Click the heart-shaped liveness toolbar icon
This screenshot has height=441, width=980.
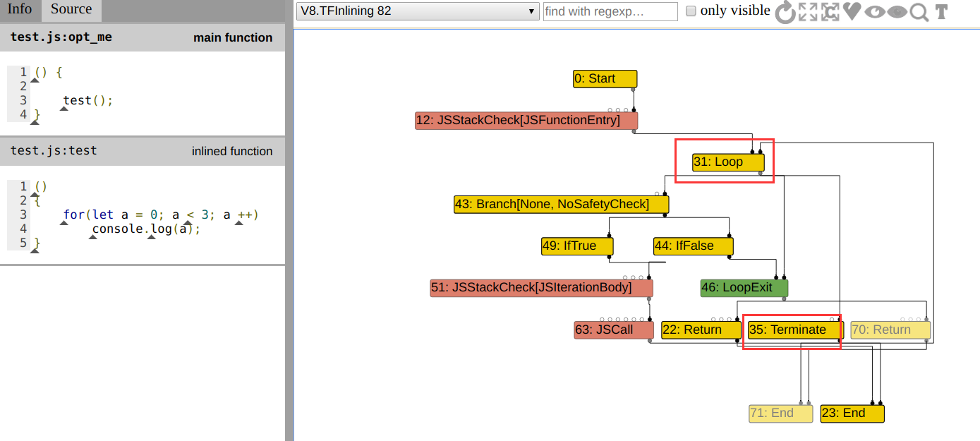(852, 12)
